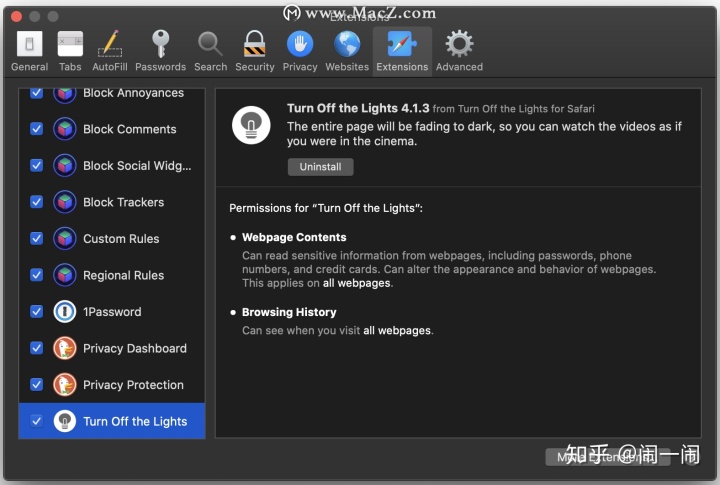Uncheck the Block Trackers extension
The height and width of the screenshot is (485, 720).
pyautogui.click(x=37, y=202)
